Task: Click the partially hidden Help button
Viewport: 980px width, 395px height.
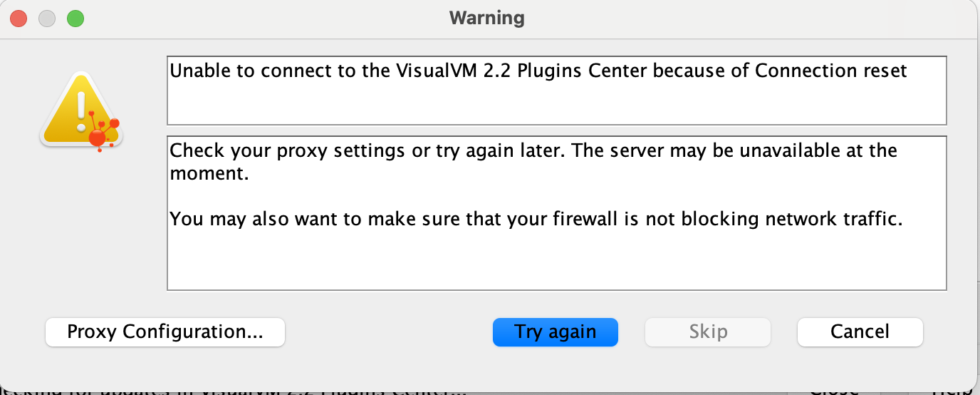Action: tap(950, 391)
